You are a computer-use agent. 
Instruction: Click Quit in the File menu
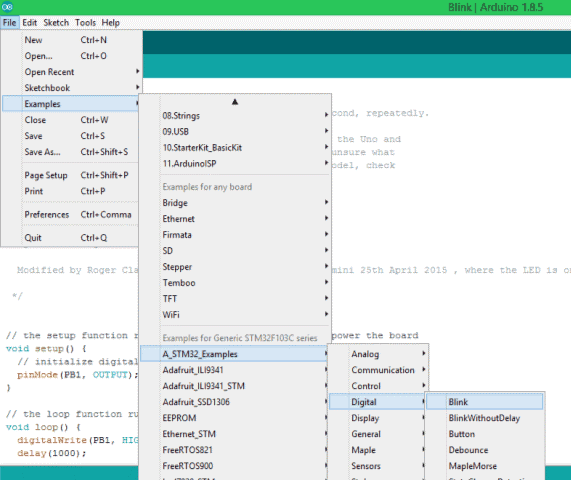pyautogui.click(x=71, y=238)
